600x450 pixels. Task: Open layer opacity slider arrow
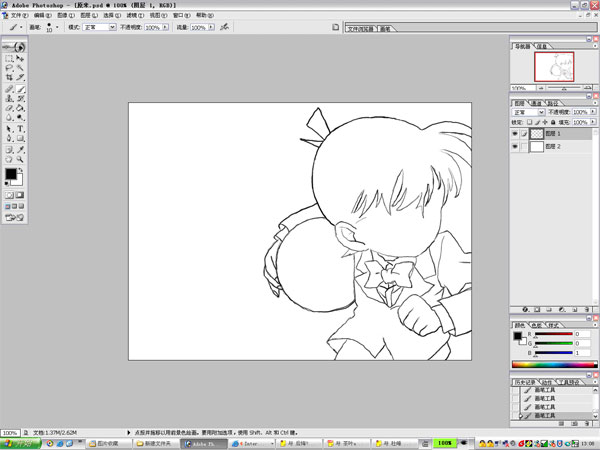click(x=593, y=112)
